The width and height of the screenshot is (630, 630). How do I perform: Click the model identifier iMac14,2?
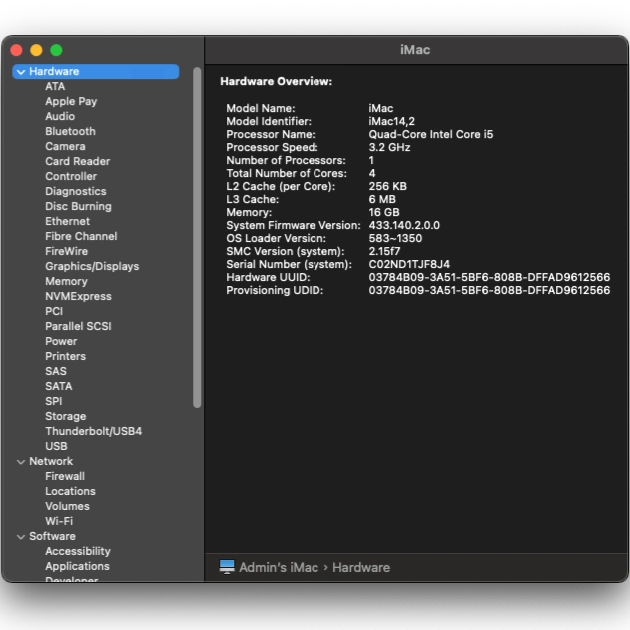(x=391, y=121)
